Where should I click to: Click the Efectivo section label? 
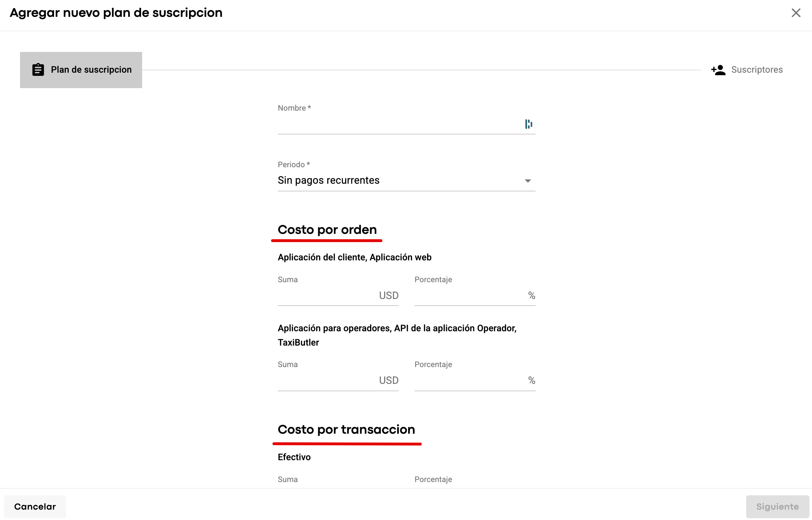tap(294, 457)
